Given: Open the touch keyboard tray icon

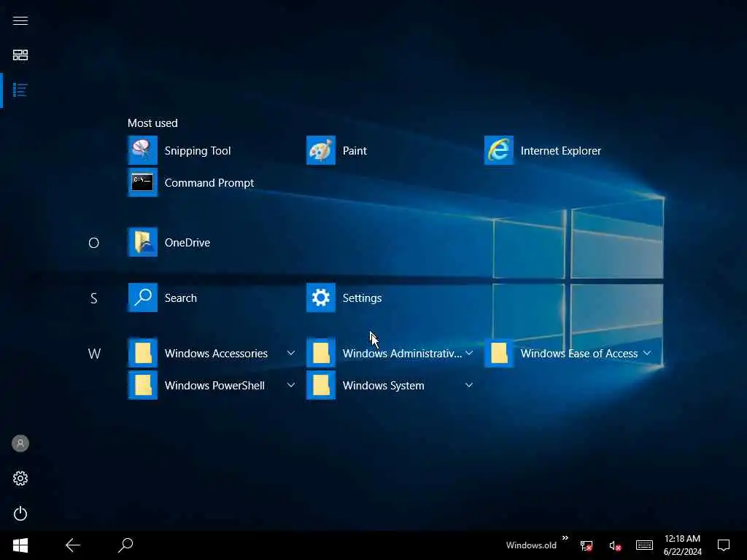Looking at the screenshot, I should (644, 545).
